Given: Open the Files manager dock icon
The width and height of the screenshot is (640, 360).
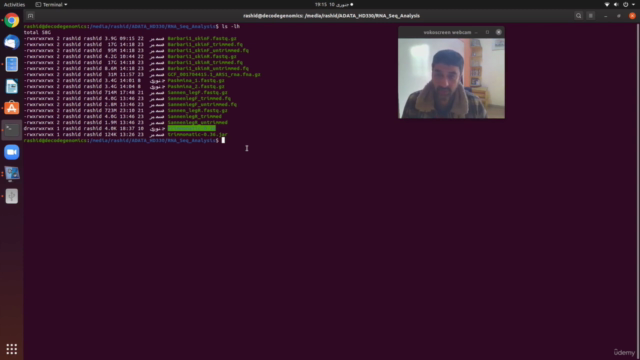Looking at the screenshot, I should click(11, 64).
